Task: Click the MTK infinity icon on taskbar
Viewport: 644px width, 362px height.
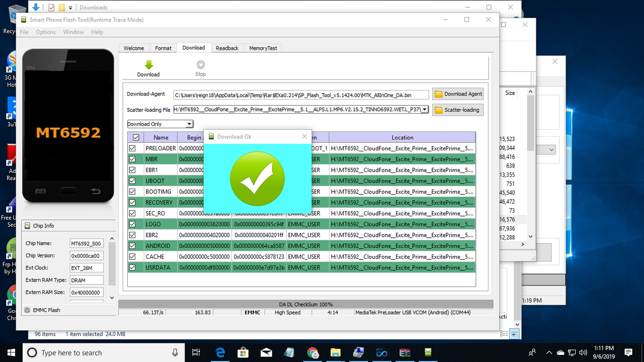Action: pos(381,352)
